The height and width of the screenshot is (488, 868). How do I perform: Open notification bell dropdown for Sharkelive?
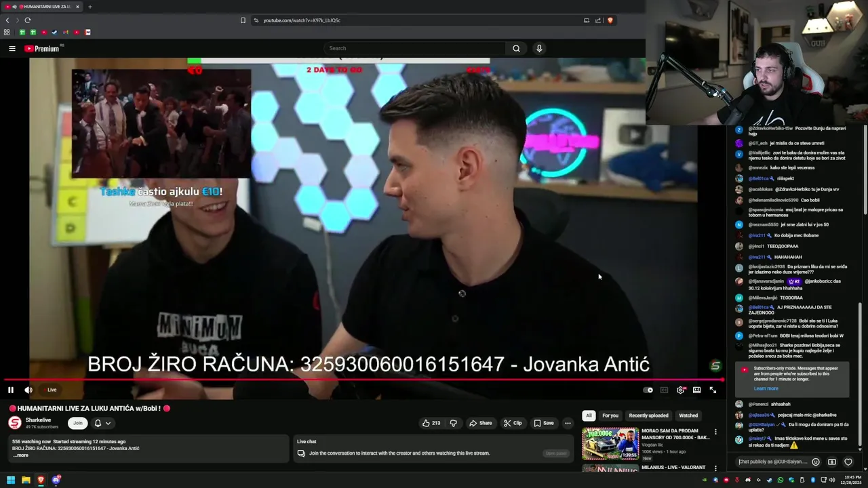tap(102, 423)
